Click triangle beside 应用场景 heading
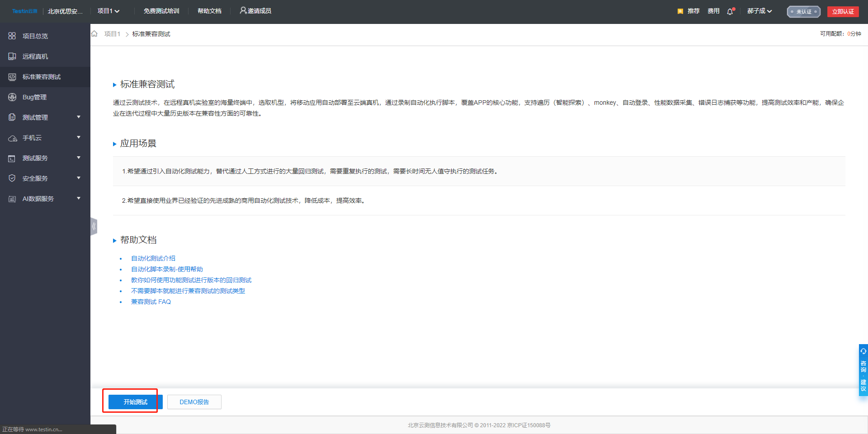Image resolution: width=868 pixels, height=434 pixels. tap(115, 144)
